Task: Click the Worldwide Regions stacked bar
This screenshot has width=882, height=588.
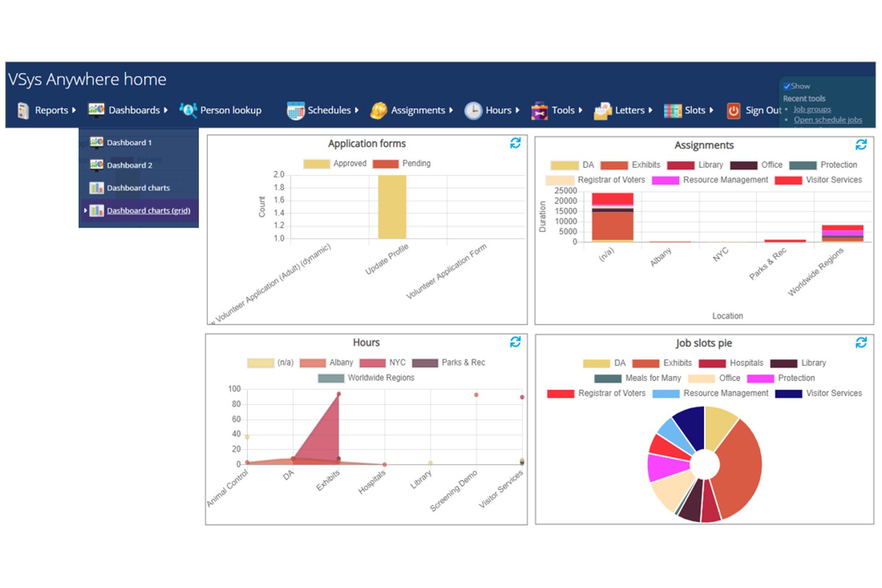Action: pos(843,234)
